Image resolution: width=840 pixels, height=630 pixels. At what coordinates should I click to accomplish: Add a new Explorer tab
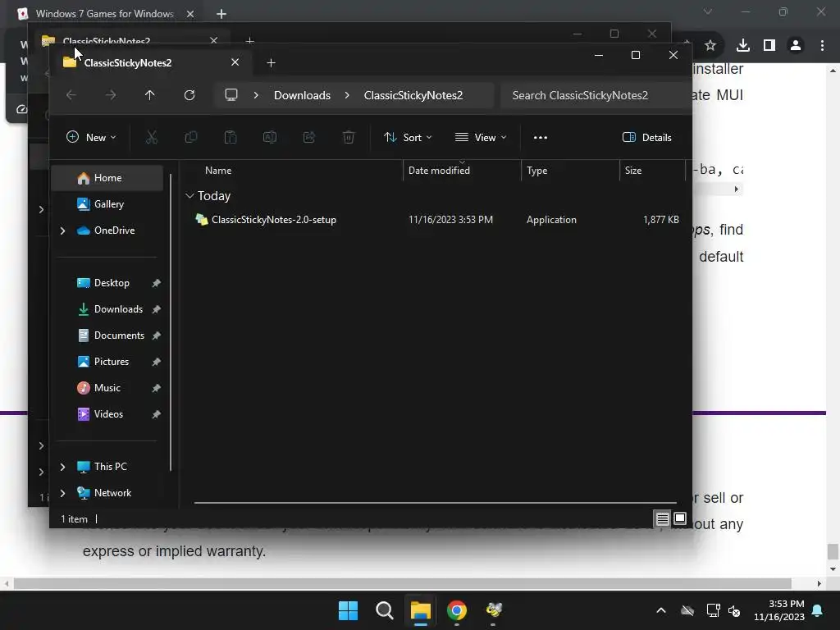(271, 62)
